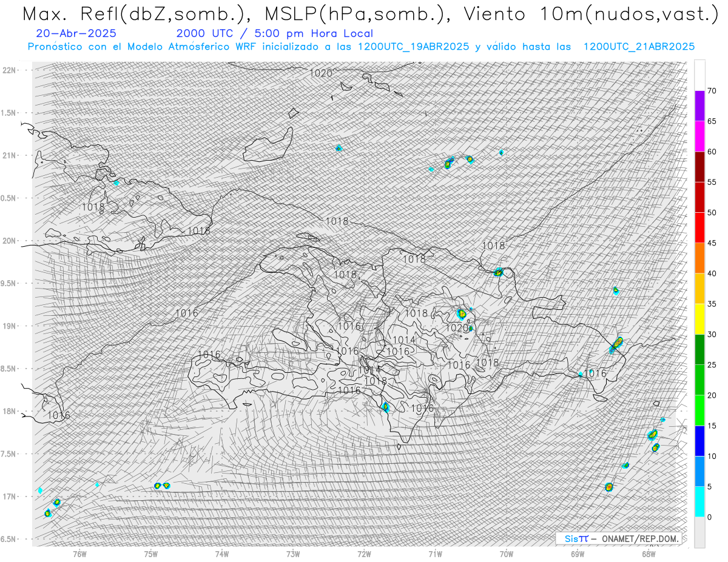The height and width of the screenshot is (562, 728).
Task: Select the "73W" longitude label
Action: point(293,553)
